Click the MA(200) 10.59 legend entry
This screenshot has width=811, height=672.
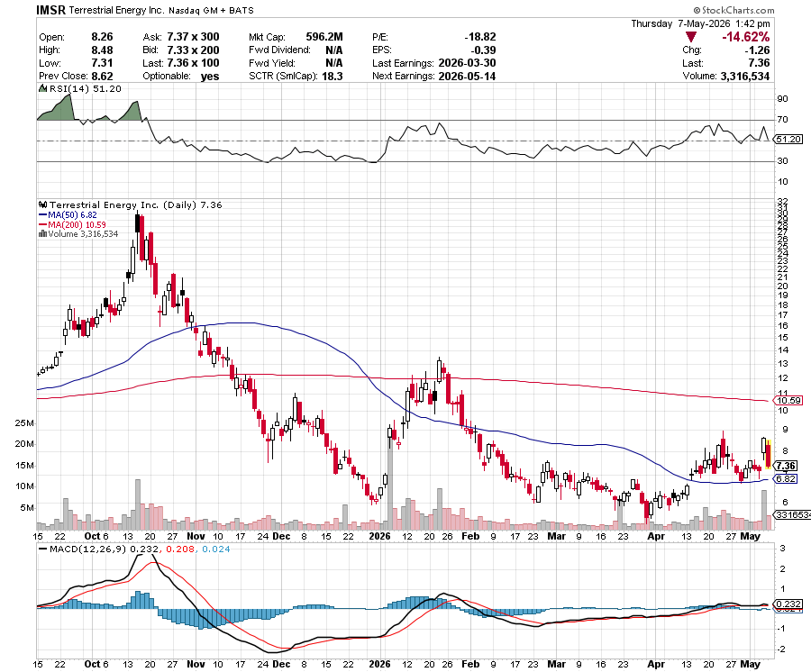point(72,224)
